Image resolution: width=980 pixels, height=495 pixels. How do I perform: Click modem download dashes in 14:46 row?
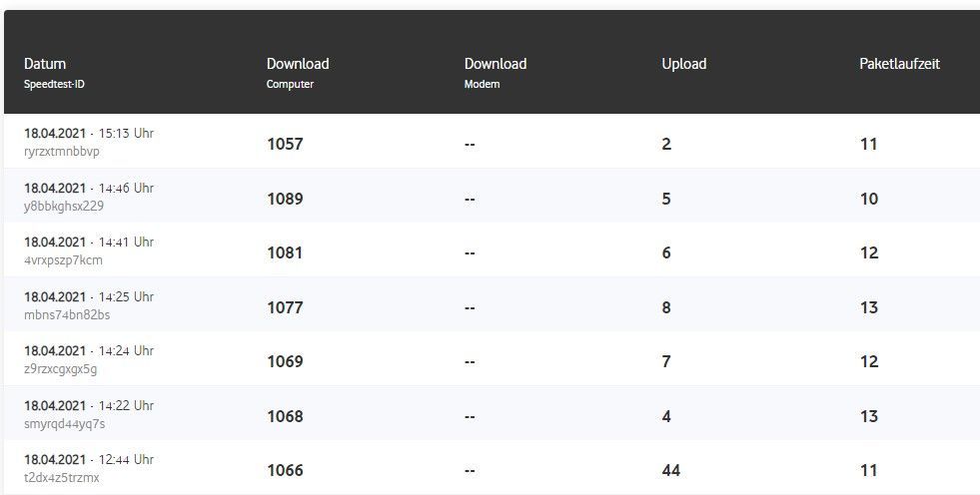pos(470,200)
